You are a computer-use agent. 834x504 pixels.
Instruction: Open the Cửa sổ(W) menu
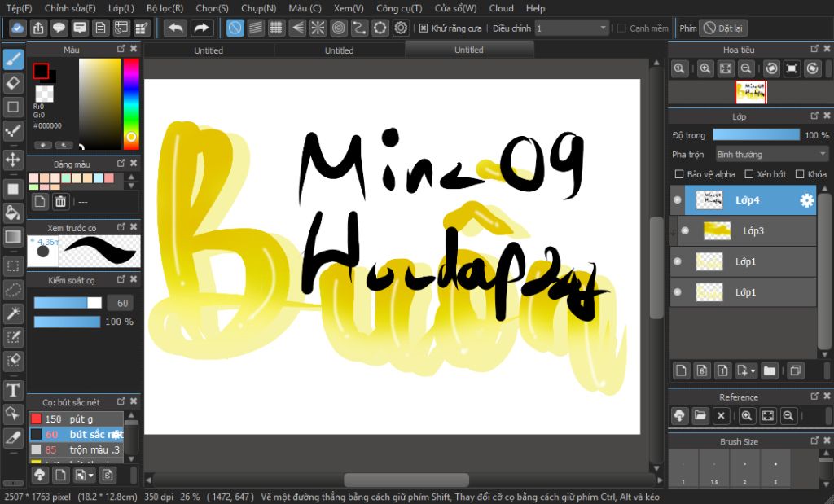[455, 8]
